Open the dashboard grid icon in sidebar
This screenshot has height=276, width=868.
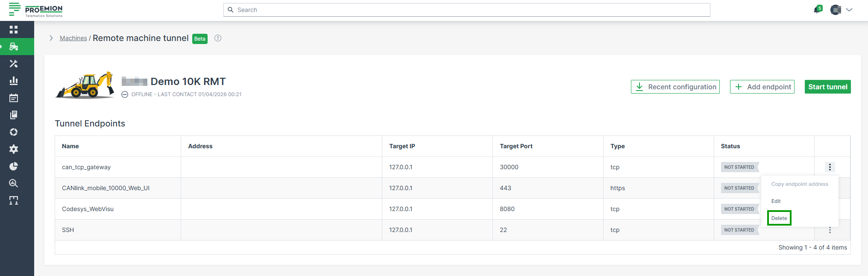click(14, 29)
